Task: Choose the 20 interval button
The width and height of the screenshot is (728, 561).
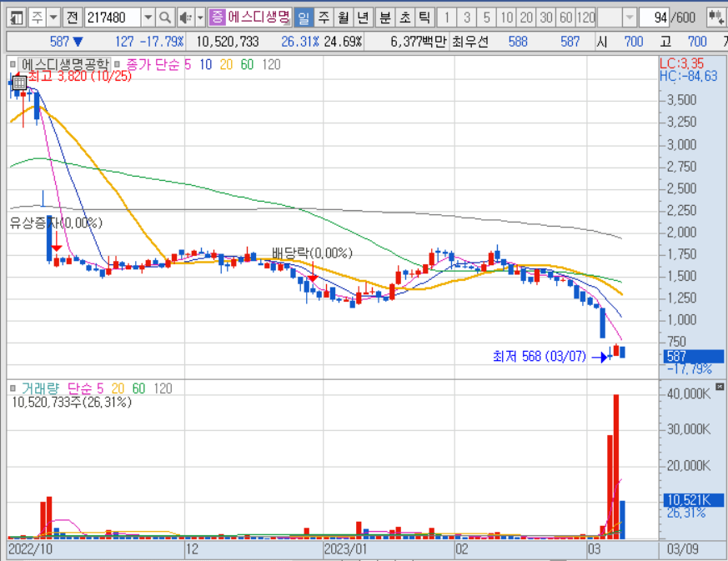Action: 526,18
